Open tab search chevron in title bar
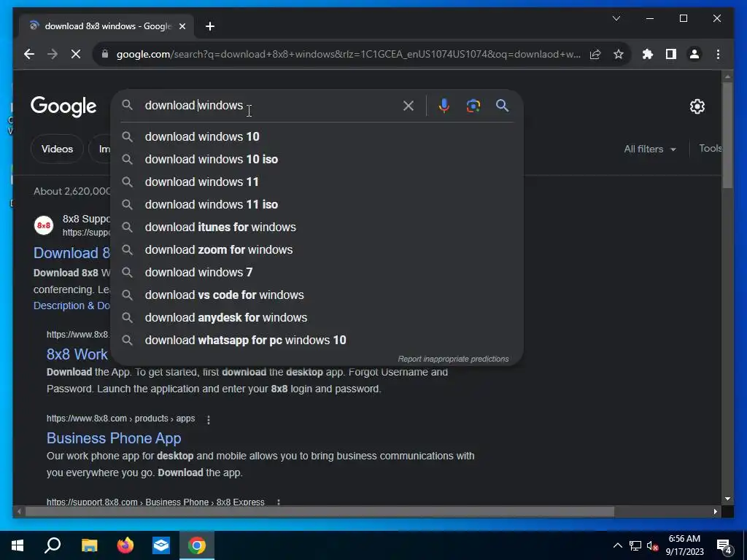 [x=616, y=18]
